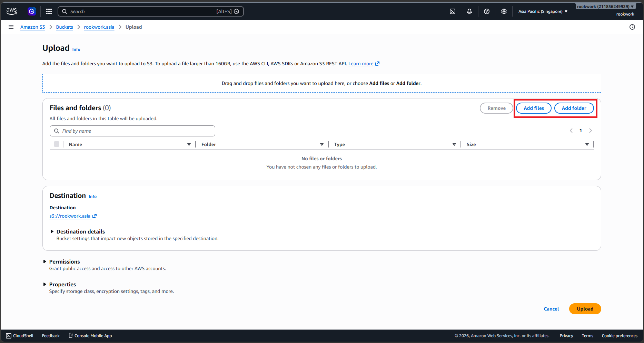Open Info link next to Upload heading

tap(76, 49)
